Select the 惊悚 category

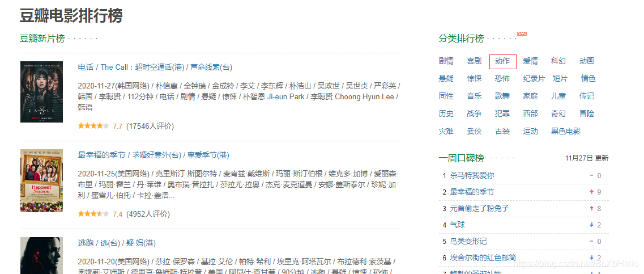click(474, 78)
